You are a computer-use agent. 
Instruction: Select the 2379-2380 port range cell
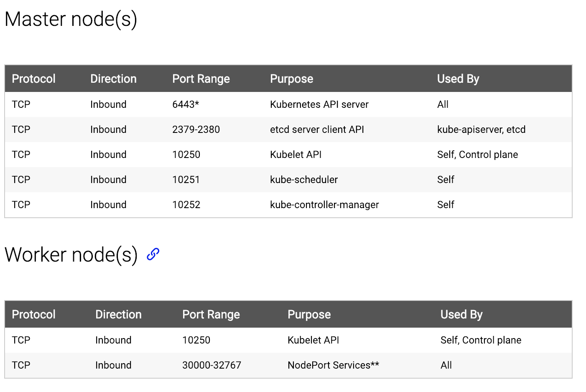click(x=196, y=130)
